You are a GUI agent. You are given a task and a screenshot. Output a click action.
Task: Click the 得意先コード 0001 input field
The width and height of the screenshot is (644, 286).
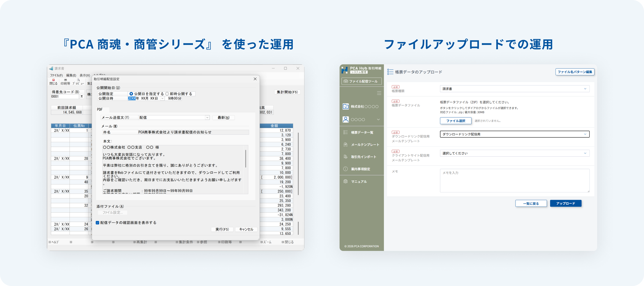[x=65, y=97]
